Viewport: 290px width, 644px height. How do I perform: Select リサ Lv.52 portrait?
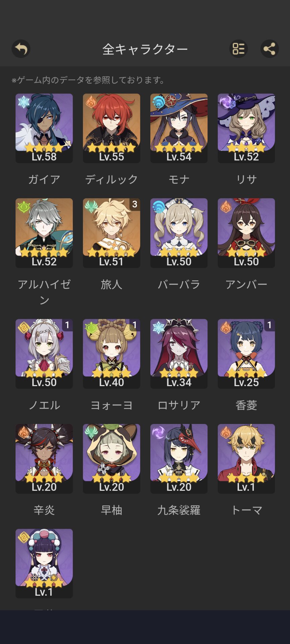pyautogui.click(x=246, y=128)
